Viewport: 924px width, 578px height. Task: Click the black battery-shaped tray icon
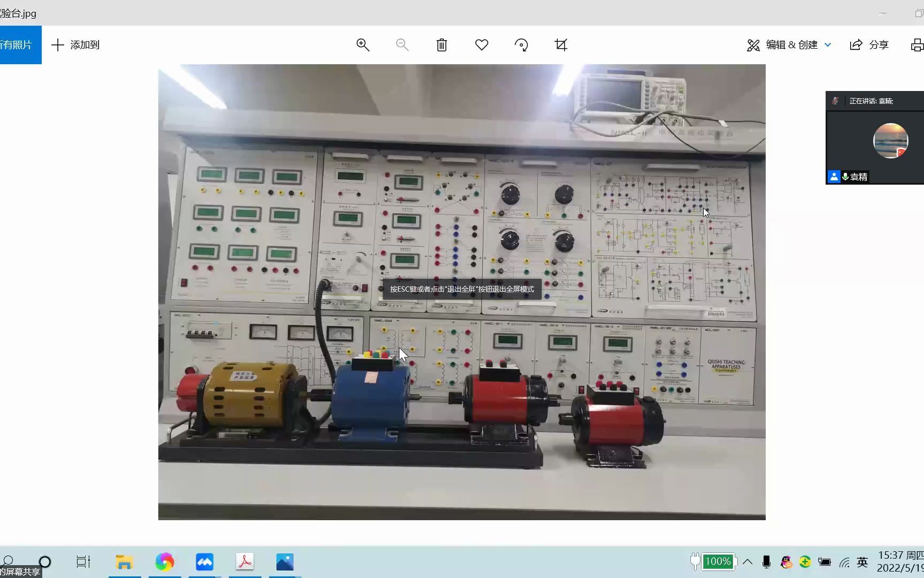click(x=825, y=562)
